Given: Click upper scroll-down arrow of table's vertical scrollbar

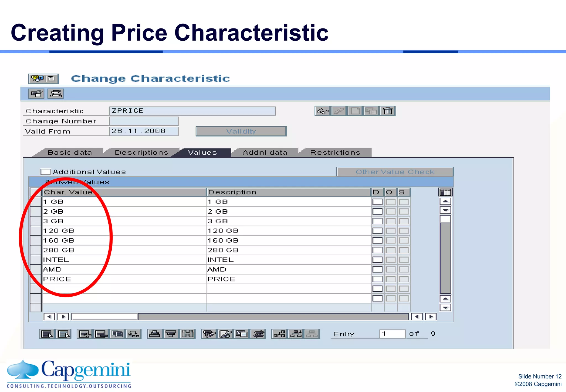Looking at the screenshot, I should pos(445,210).
